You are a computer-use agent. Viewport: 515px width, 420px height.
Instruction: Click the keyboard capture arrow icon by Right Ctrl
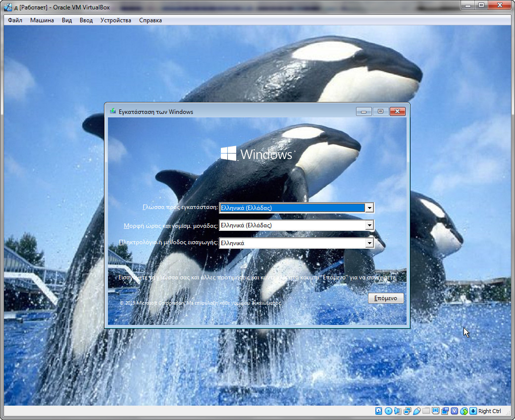click(x=473, y=411)
